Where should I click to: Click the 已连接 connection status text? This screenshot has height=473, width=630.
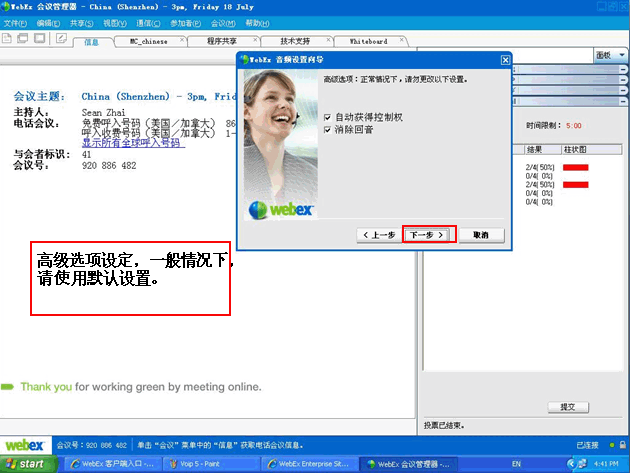[x=587, y=445]
